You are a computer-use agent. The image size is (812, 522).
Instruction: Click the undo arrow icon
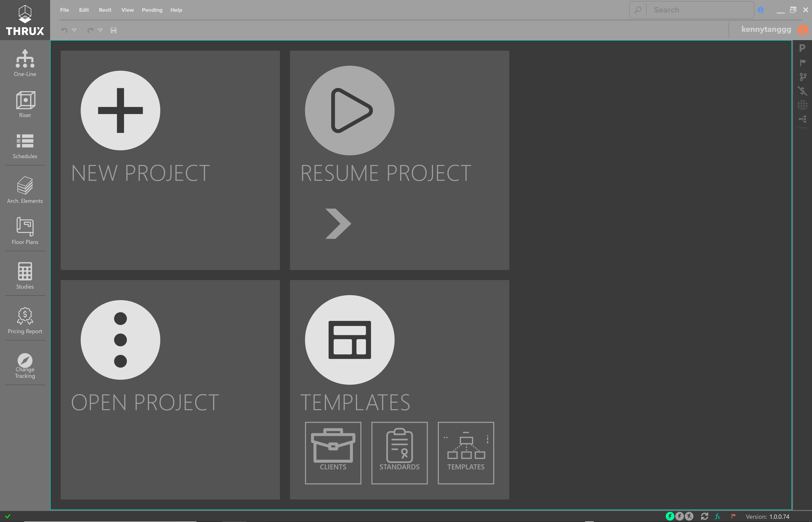(x=64, y=30)
